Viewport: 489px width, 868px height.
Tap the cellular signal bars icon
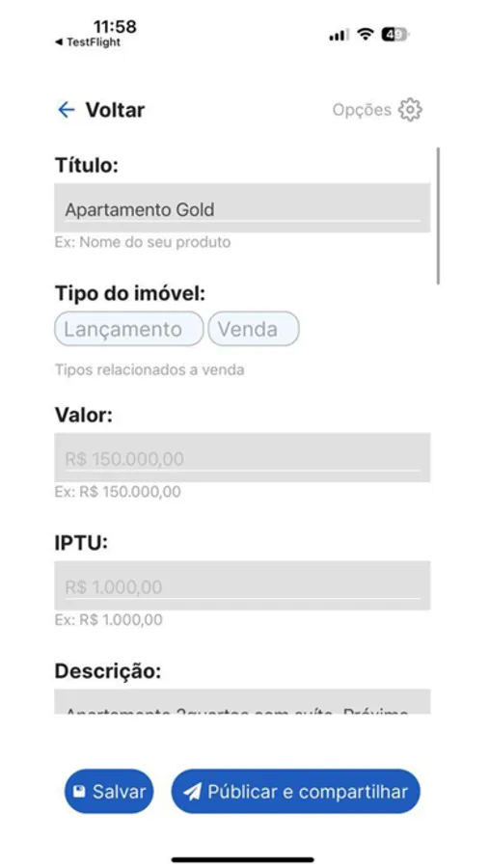pyautogui.click(x=339, y=35)
